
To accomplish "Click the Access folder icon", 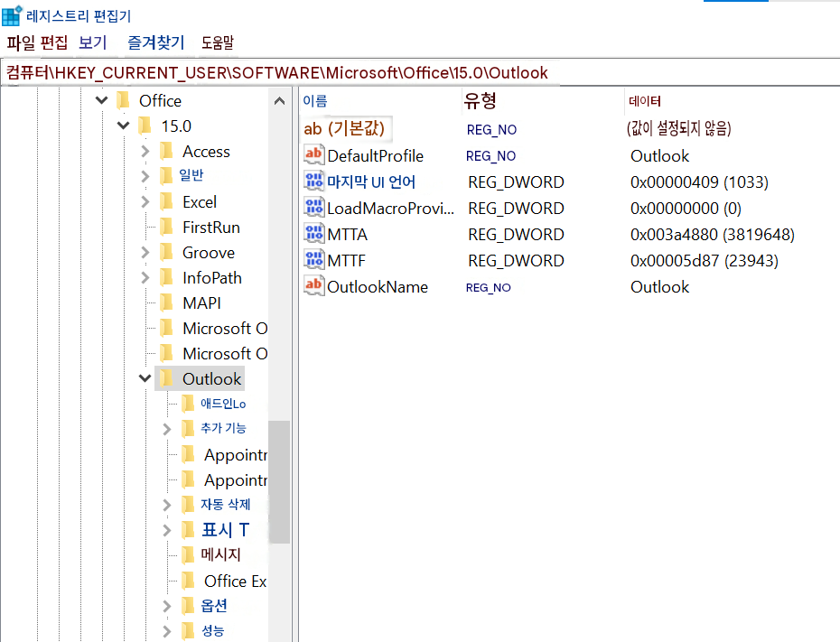I will tap(166, 151).
